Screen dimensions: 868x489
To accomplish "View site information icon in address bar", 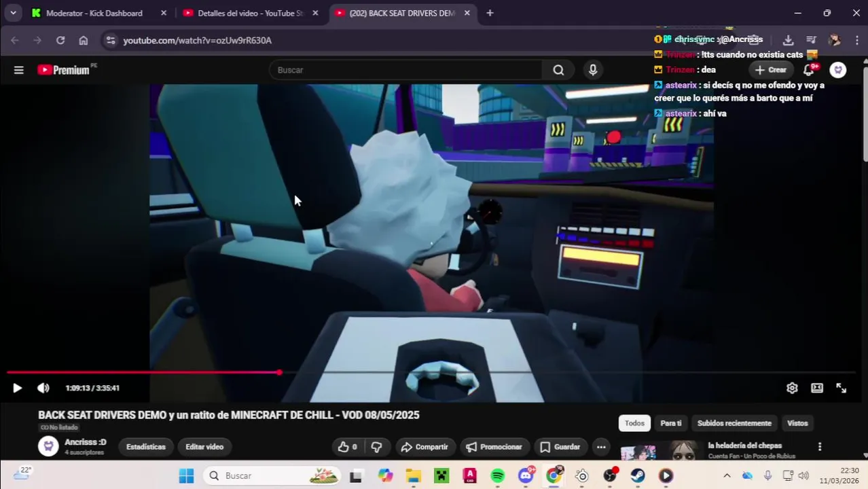I will pos(111,40).
